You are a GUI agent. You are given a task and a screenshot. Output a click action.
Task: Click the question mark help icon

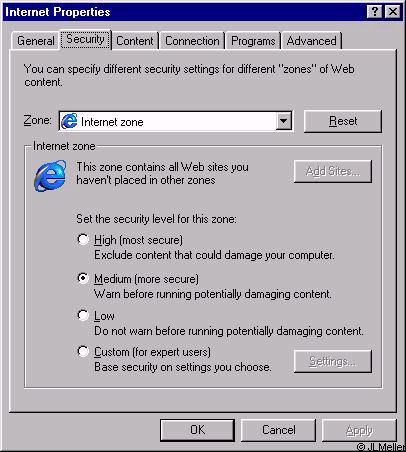pos(375,12)
